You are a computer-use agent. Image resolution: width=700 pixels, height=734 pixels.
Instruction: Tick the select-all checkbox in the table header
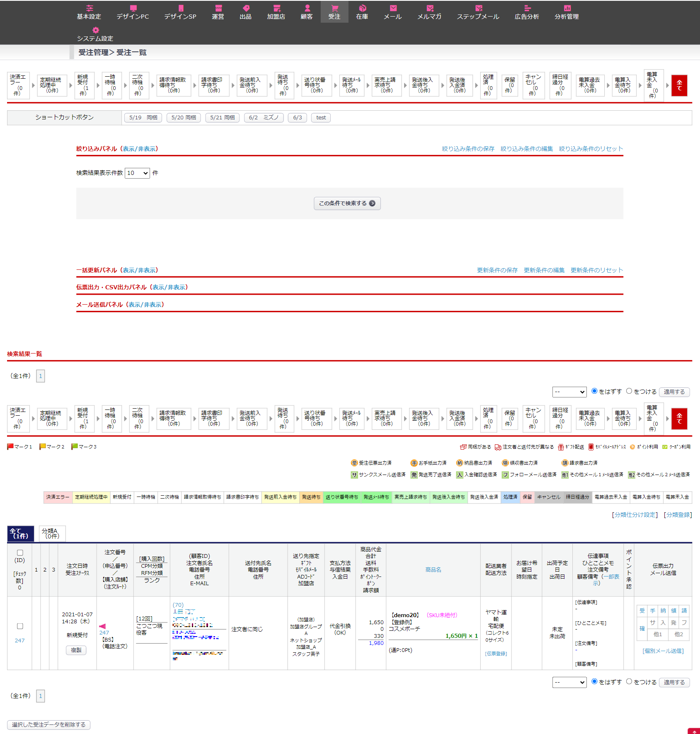[20, 552]
